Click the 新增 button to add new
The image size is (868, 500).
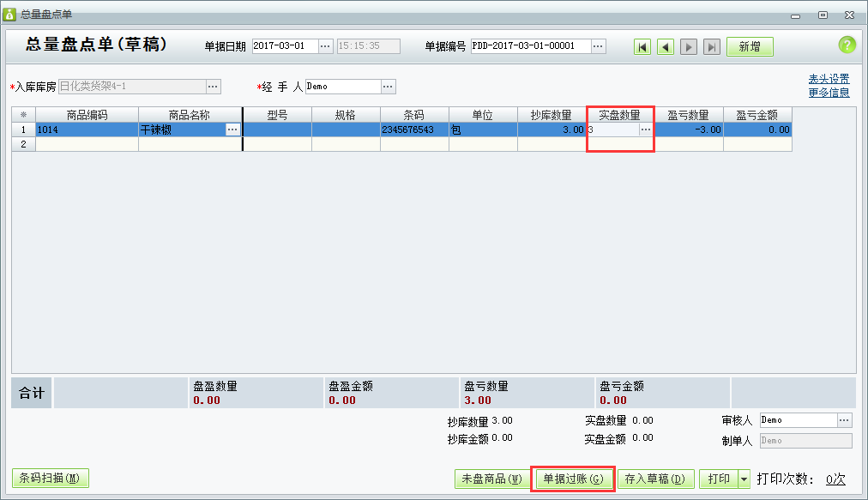[x=749, y=46]
